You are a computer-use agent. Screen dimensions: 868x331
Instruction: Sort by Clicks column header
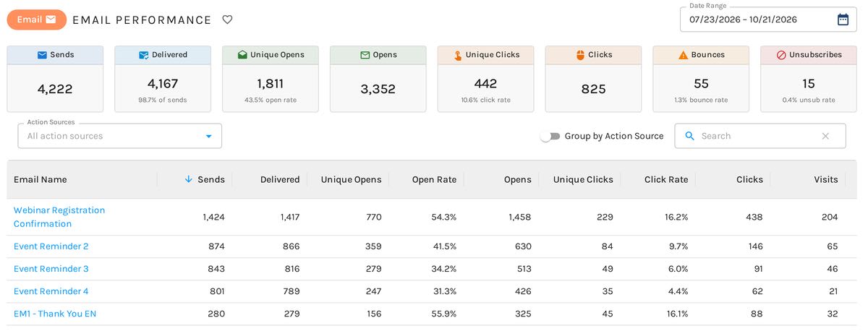coord(749,179)
